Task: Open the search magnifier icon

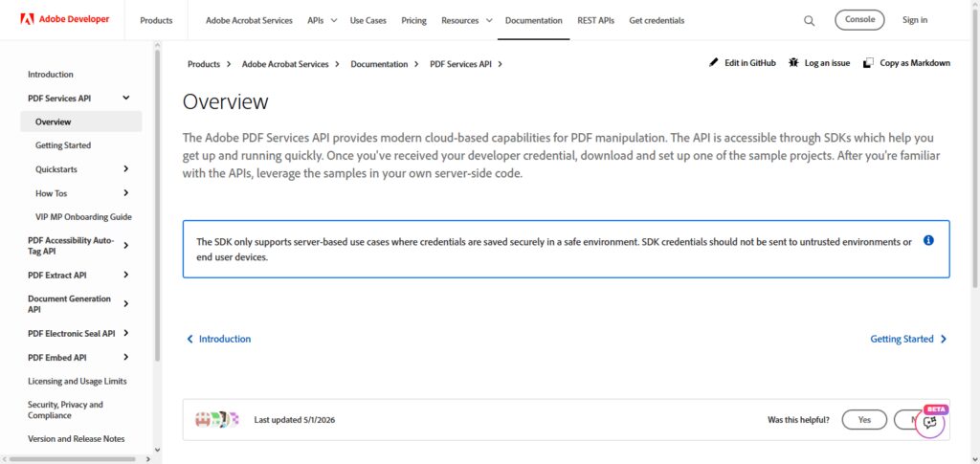Action: click(x=809, y=21)
